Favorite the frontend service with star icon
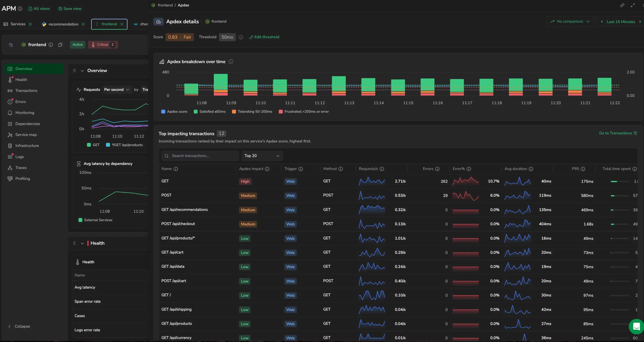 [11, 45]
